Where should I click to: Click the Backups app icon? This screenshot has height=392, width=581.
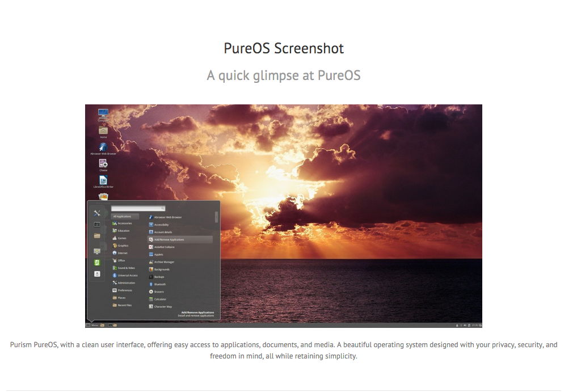pos(151,277)
